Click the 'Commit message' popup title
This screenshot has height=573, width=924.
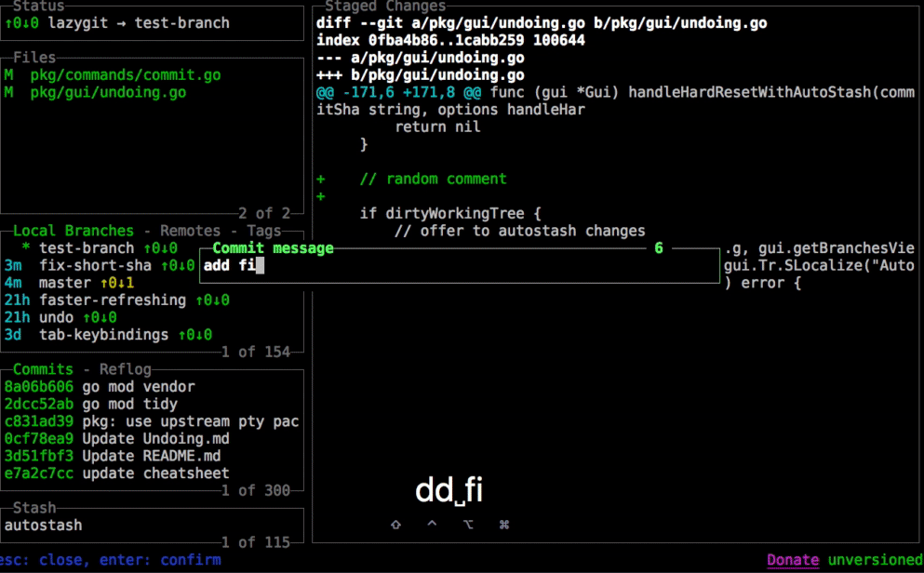click(273, 248)
